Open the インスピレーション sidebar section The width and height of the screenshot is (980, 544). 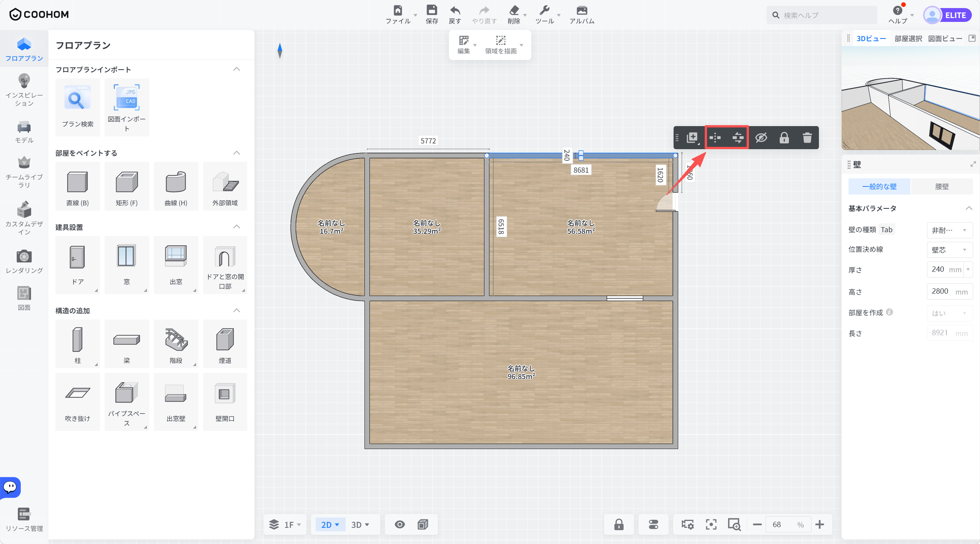[x=24, y=90]
